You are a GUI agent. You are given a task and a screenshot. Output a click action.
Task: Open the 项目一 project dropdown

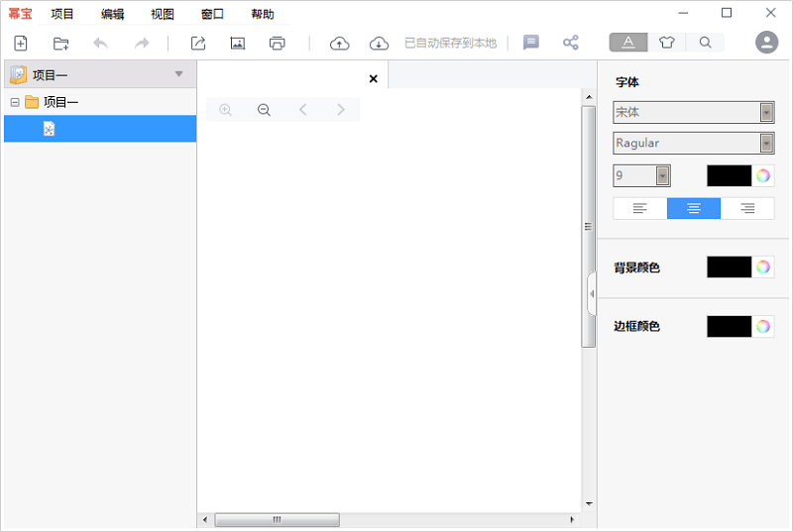(x=178, y=74)
